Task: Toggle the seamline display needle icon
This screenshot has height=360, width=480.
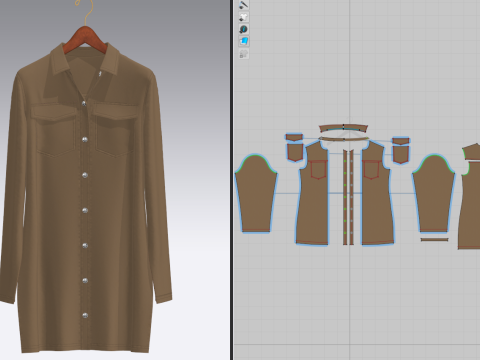Action: coord(244,5)
